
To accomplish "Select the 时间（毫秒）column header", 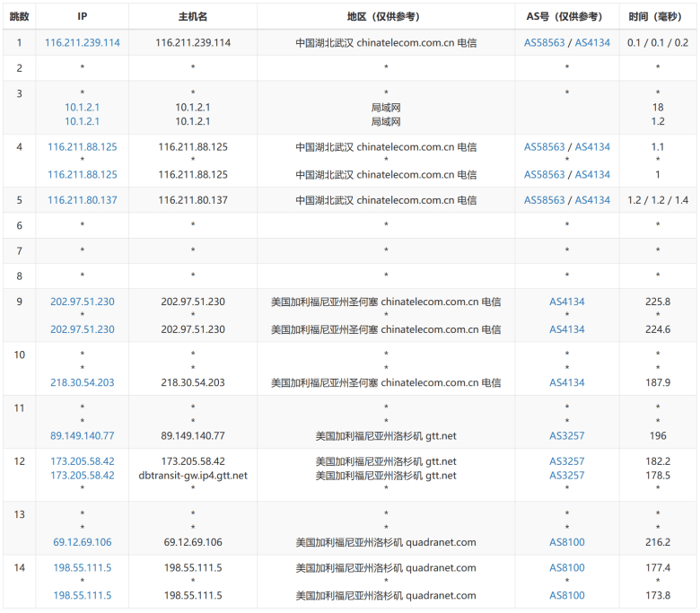I will pyautogui.click(x=658, y=16).
